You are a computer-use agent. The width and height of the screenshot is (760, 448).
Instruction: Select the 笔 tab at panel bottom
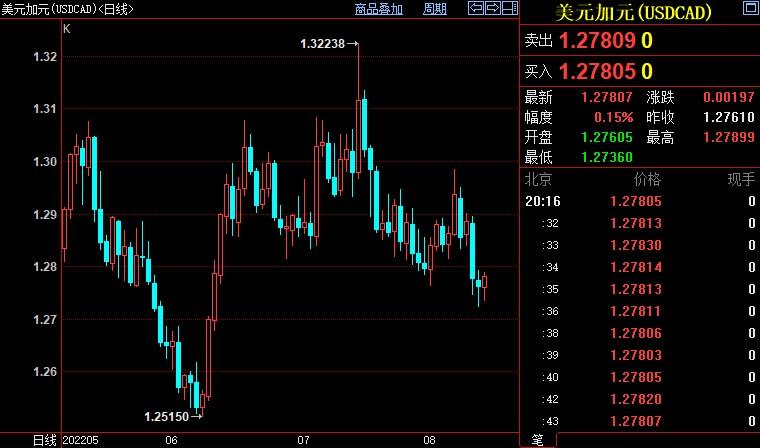tap(537, 439)
